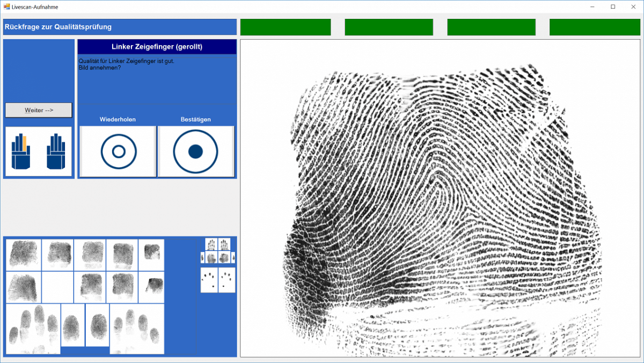Open first rolled fingerprint thumbnail in top row
Image resolution: width=644 pixels, height=363 pixels.
point(24,255)
